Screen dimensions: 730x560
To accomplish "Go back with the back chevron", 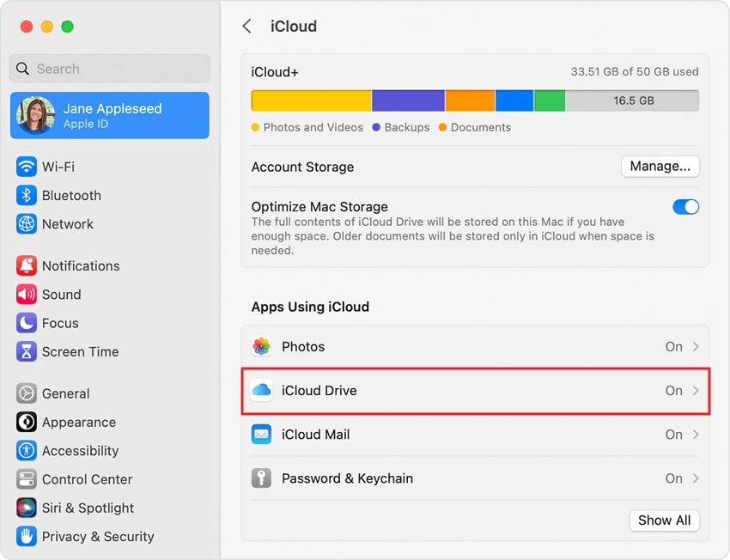I will coord(246,26).
